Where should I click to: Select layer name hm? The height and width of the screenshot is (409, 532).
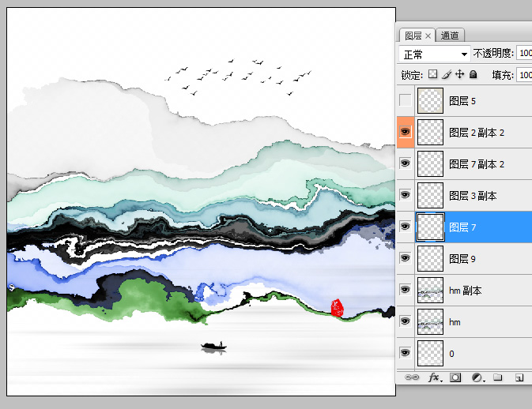click(455, 322)
